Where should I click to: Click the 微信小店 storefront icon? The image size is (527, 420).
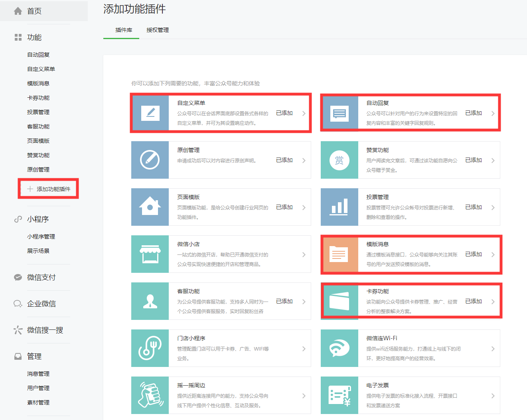click(x=150, y=254)
